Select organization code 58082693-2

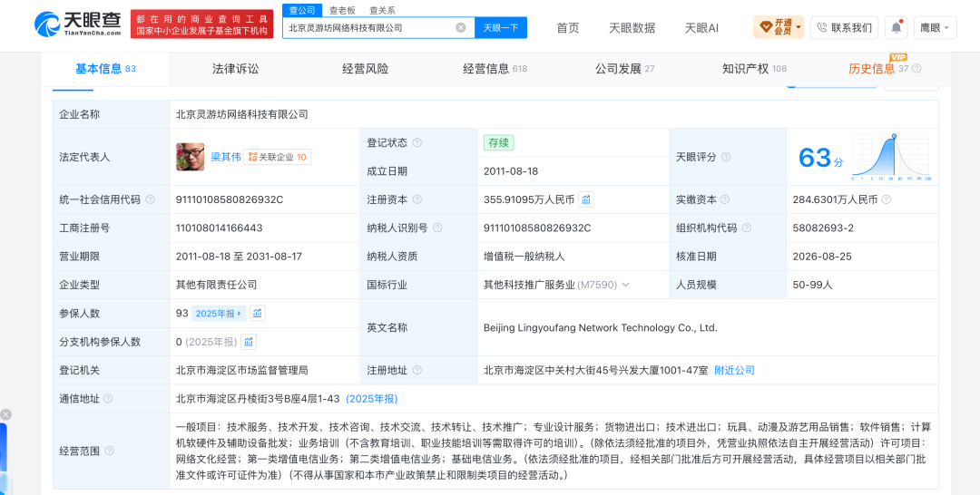[823, 228]
